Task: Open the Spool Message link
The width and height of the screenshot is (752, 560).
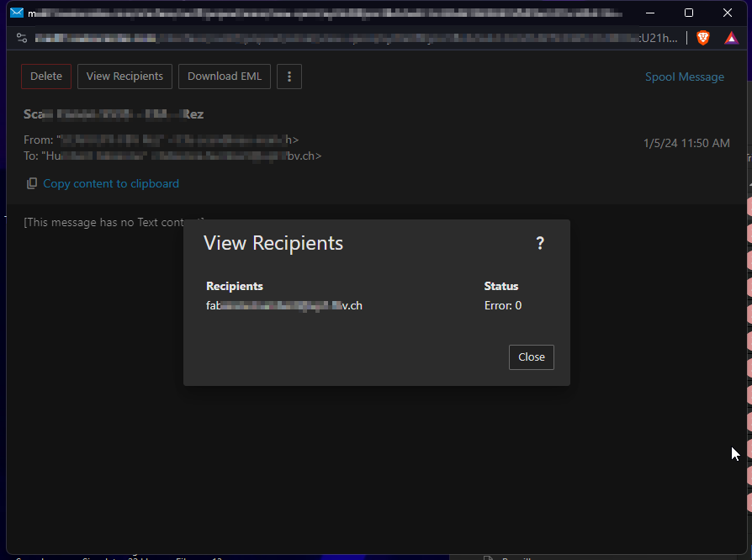Action: click(x=684, y=77)
